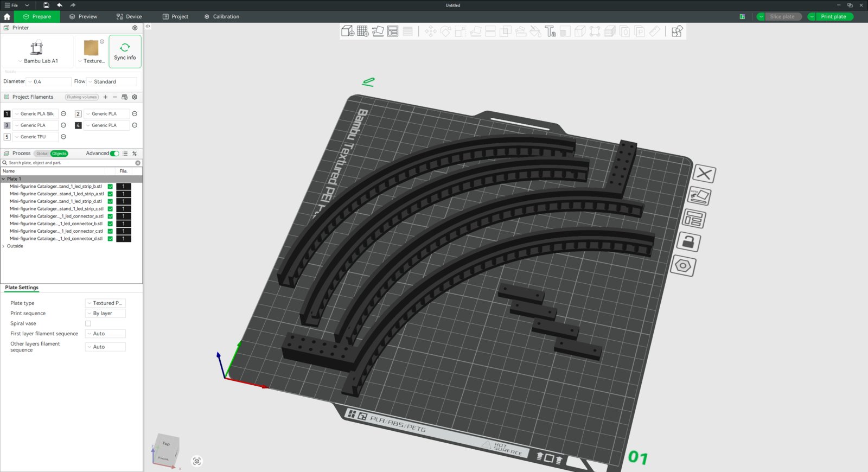868x472 pixels.
Task: Toggle printable checkbox for led_strip_b.stl
Action: (110, 187)
